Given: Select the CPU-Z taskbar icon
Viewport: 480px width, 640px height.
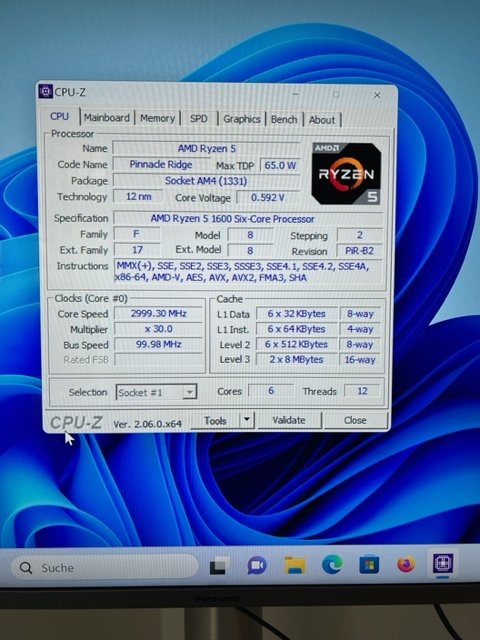Looking at the screenshot, I should tap(443, 564).
